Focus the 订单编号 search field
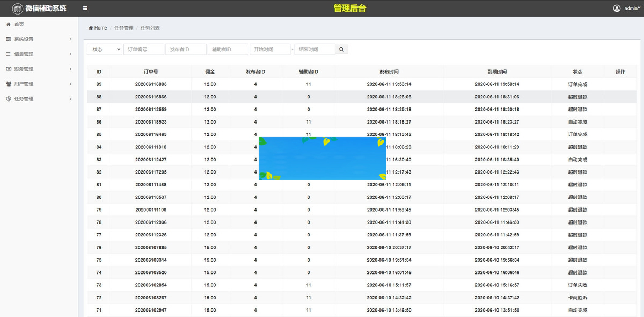Image resolution: width=644 pixels, height=317 pixels. coord(144,49)
